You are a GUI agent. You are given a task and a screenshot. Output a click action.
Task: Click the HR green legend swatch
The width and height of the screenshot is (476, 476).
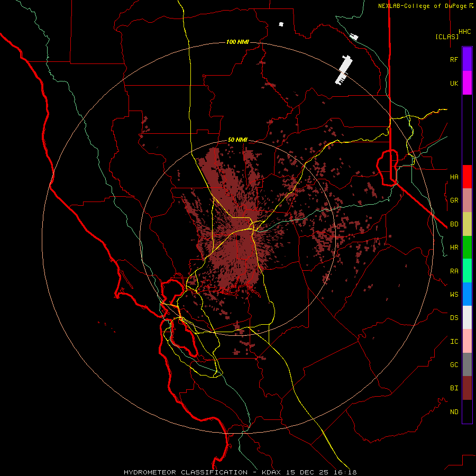point(467,248)
